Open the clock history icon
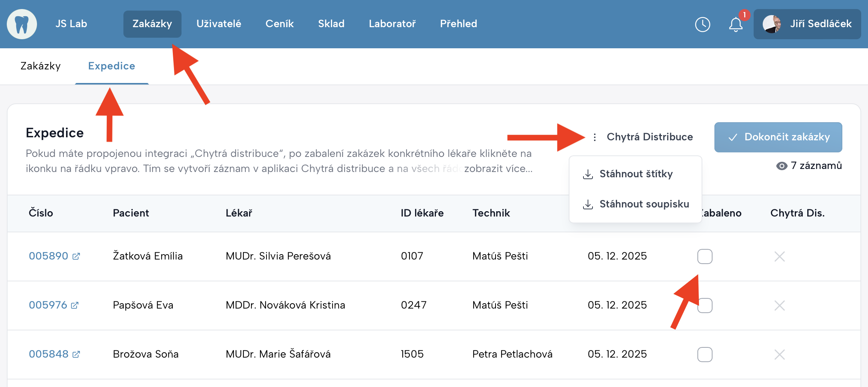 point(702,25)
